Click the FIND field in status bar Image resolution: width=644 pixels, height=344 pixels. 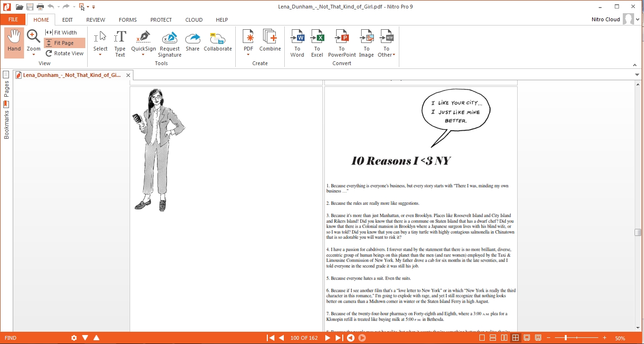point(35,338)
